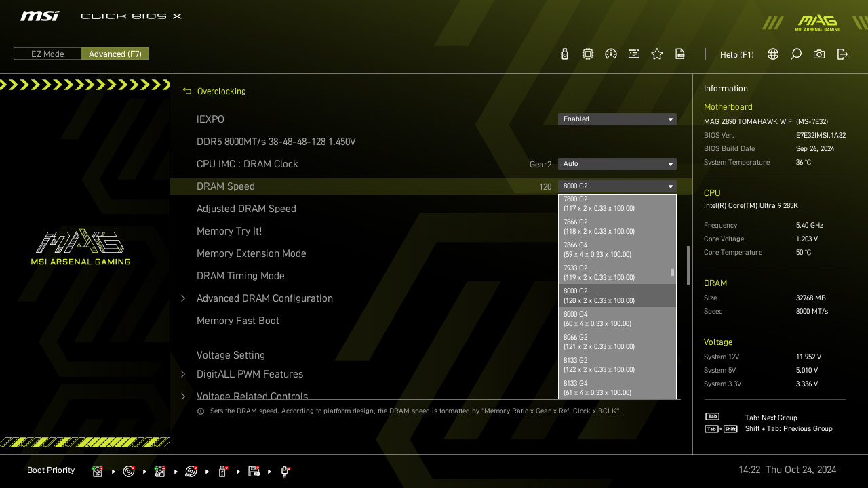This screenshot has width=868, height=488.
Task: Open the Favorites star icon
Action: [x=657, y=54]
